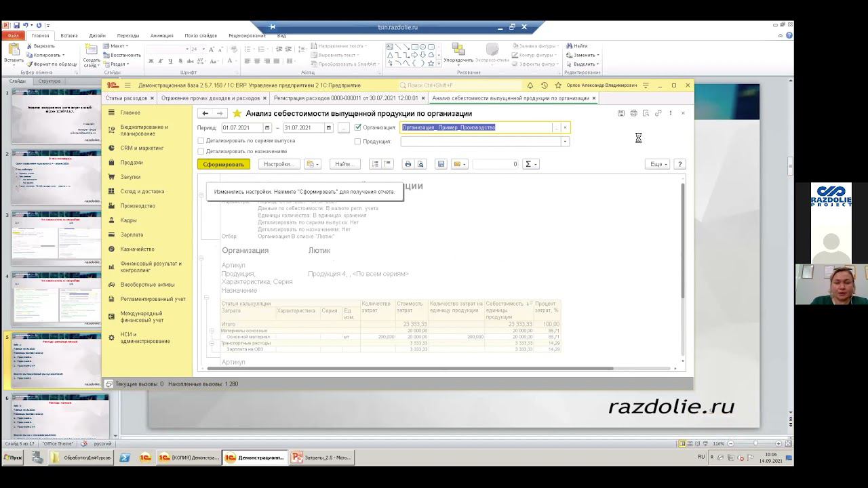
Task: Open the Производство section
Action: 138,205
